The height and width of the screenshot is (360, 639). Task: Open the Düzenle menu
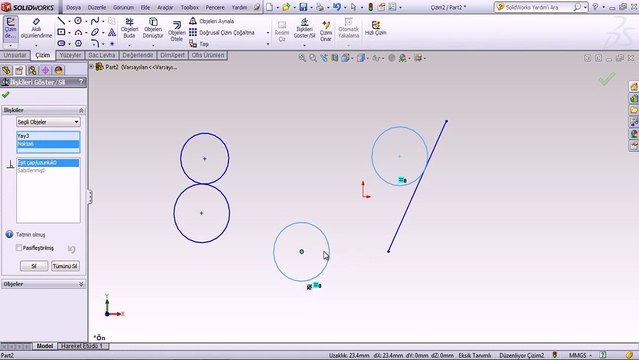point(97,7)
